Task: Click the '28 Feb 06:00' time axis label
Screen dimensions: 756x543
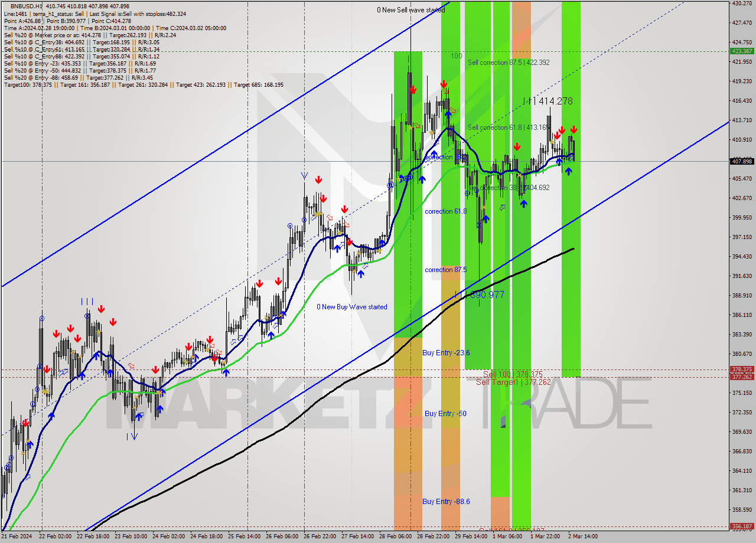Action: [395, 537]
